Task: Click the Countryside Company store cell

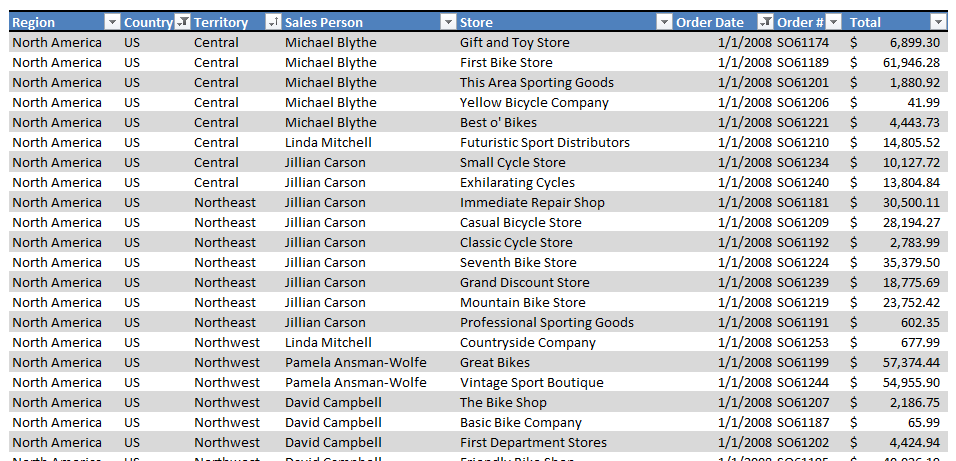Action: pyautogui.click(x=565, y=343)
